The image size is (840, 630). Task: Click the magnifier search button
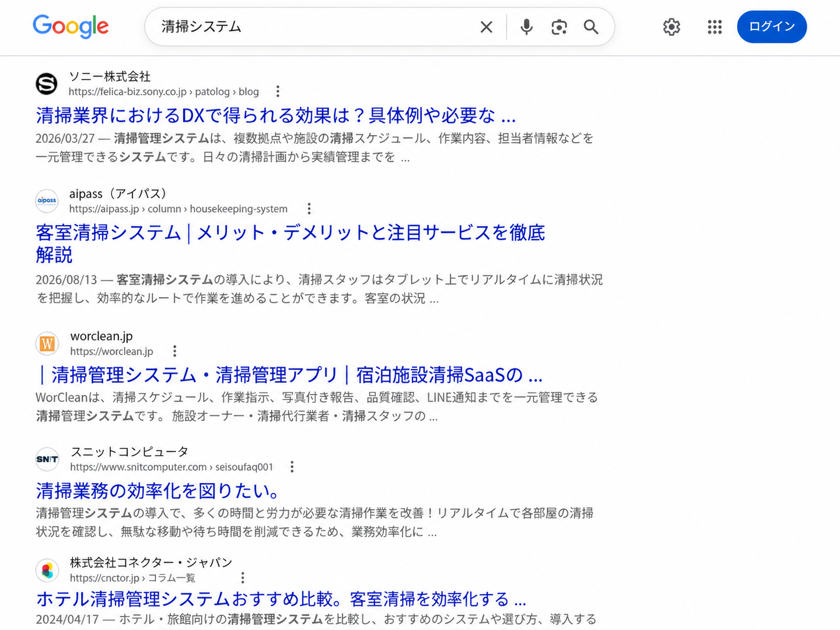pos(591,27)
